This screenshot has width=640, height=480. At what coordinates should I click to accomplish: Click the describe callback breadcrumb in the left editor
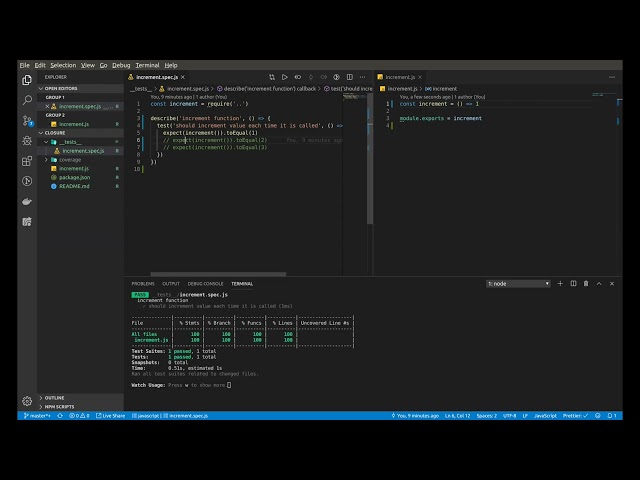267,89
